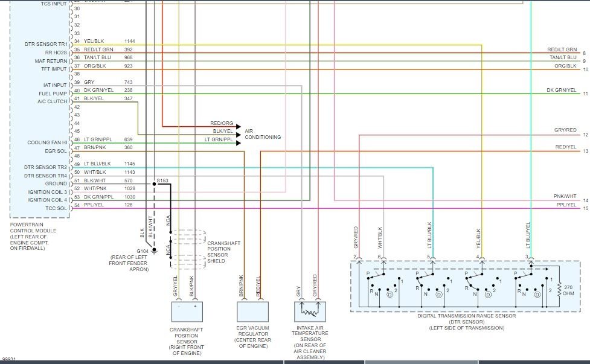Click the 270 OHM resistor label
Screen dimensions: 590x364
(568, 290)
